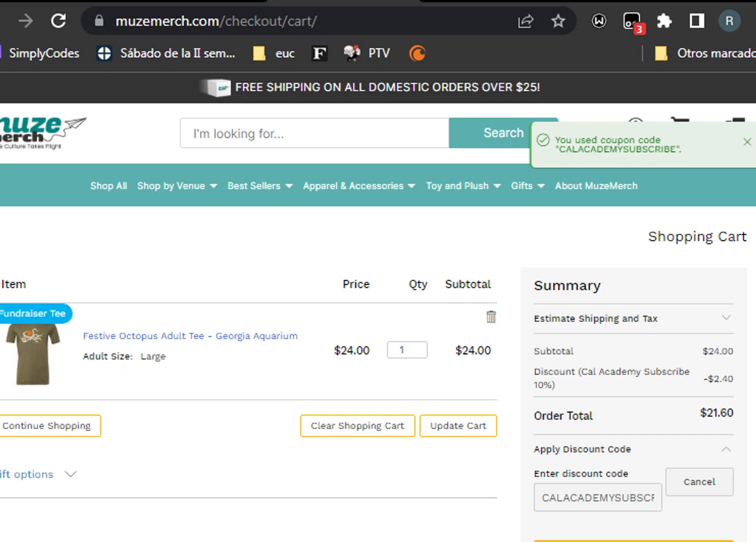
Task: Open the share page icon in address bar
Action: pos(525,21)
